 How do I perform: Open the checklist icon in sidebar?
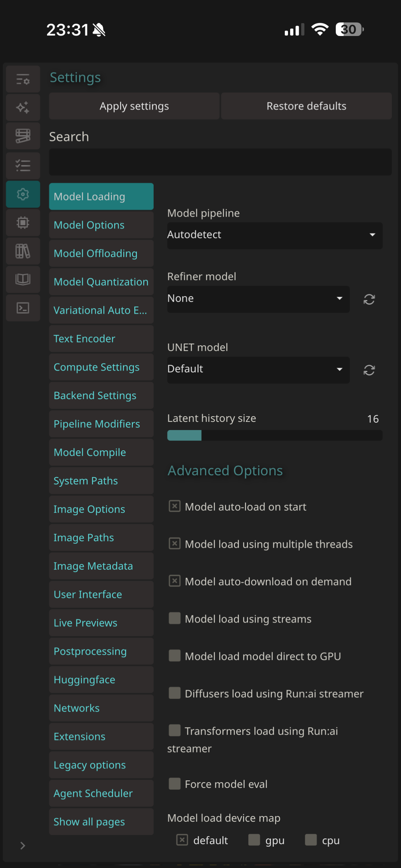pyautogui.click(x=23, y=165)
